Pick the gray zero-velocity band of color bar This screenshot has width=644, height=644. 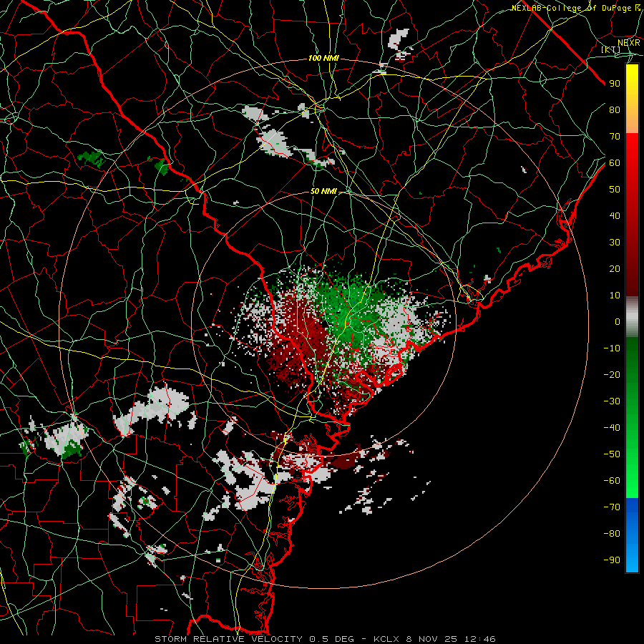632,317
